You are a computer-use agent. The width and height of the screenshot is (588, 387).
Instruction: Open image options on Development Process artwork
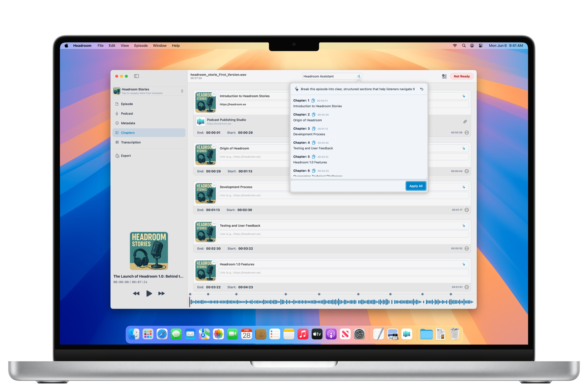click(214, 185)
